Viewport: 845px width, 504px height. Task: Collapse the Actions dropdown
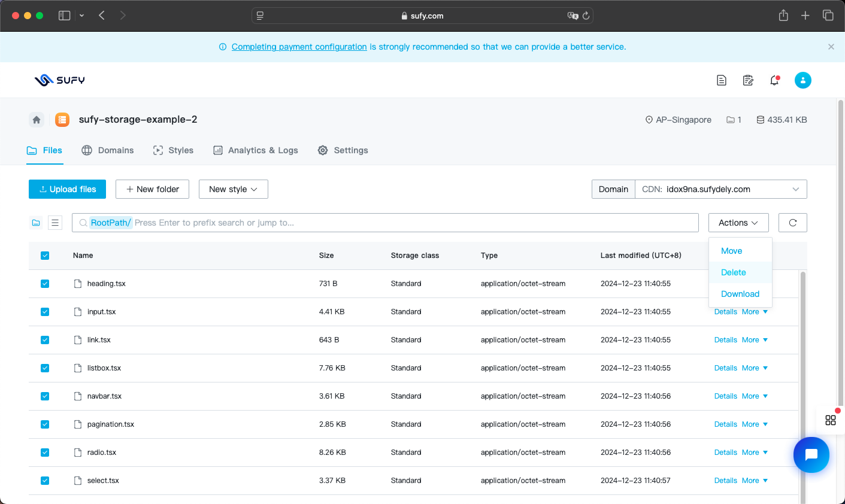tap(738, 223)
